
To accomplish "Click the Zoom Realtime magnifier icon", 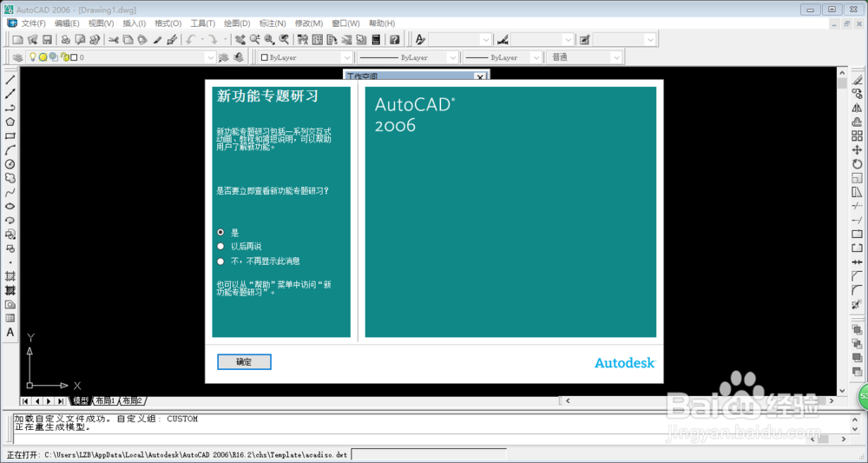I will click(x=254, y=39).
